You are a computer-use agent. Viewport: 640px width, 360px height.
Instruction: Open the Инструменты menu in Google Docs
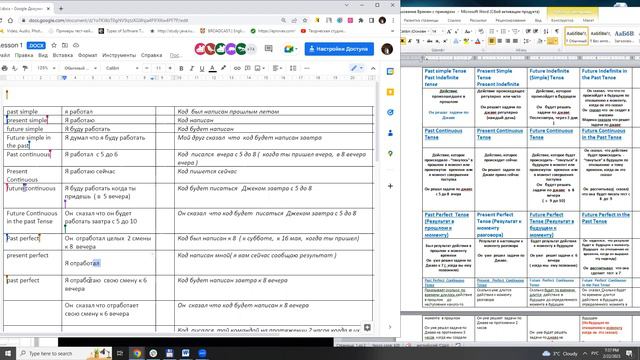tap(119, 55)
